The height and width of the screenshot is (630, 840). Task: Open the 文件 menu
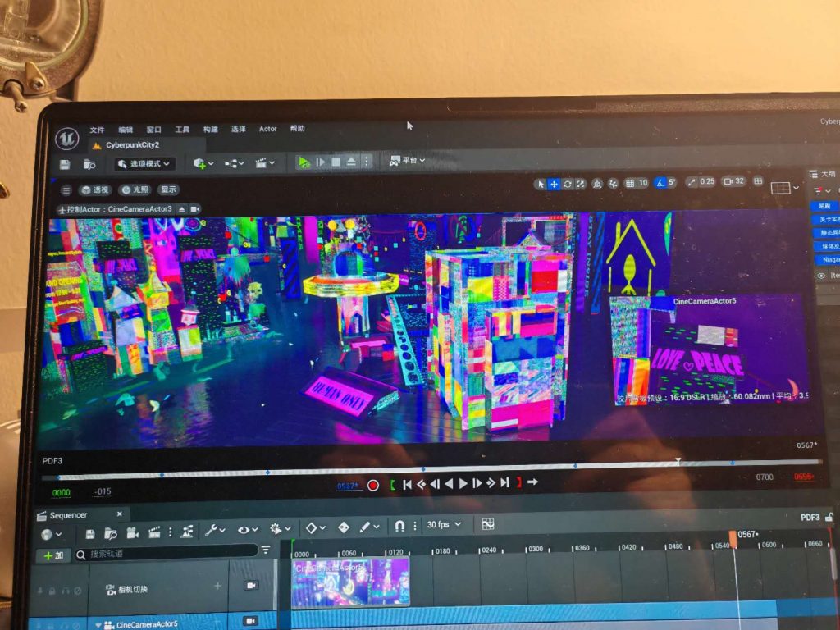(97, 130)
